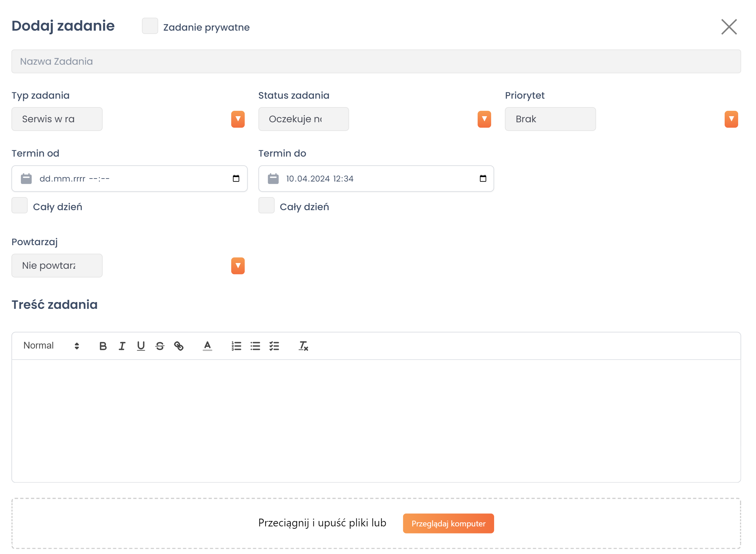Screen dimensions: 756x554
Task: Open text color picker in editor
Action: (x=207, y=346)
